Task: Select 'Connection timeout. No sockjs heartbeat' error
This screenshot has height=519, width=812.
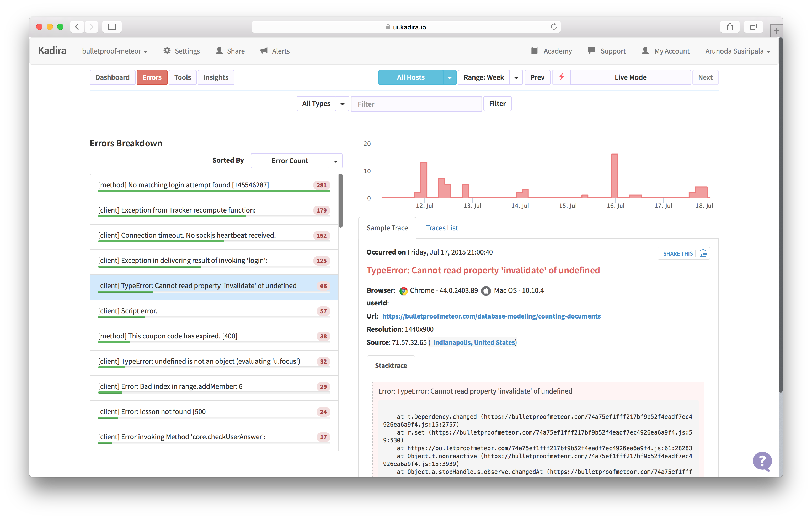Action: pyautogui.click(x=214, y=237)
